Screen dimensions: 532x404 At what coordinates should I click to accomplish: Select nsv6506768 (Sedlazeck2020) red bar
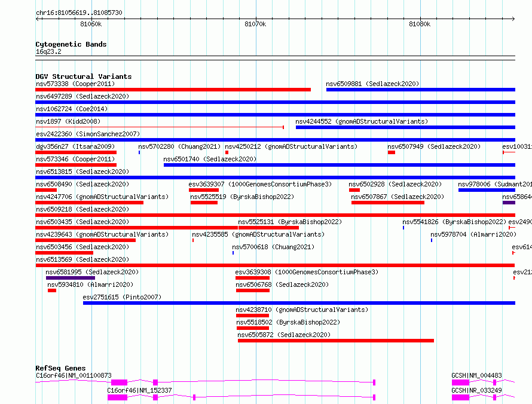[253, 290]
